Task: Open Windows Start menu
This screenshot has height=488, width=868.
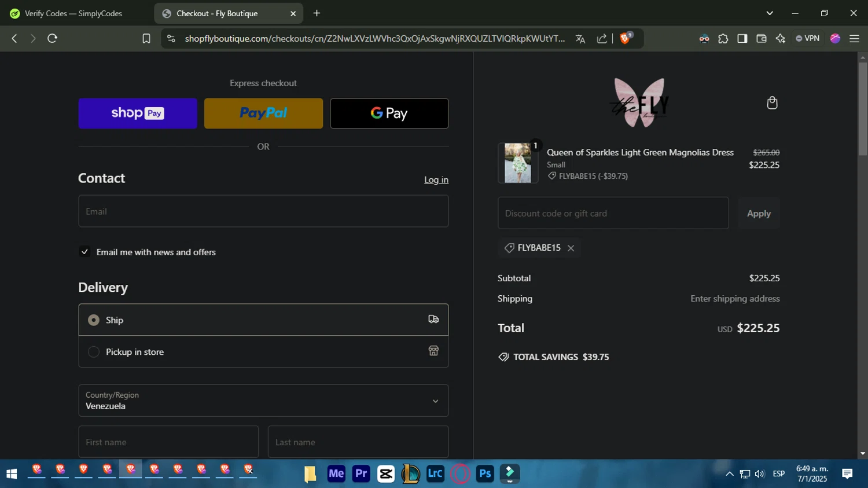Action: 12,474
